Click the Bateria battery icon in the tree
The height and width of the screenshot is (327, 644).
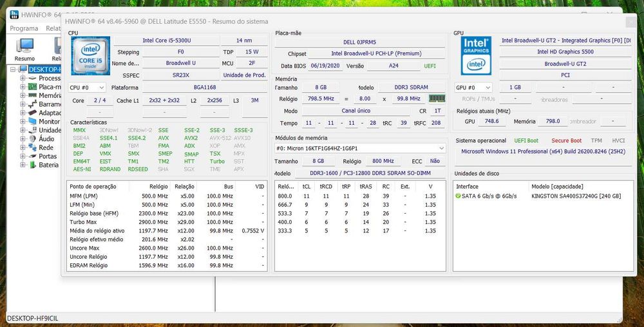coord(32,165)
